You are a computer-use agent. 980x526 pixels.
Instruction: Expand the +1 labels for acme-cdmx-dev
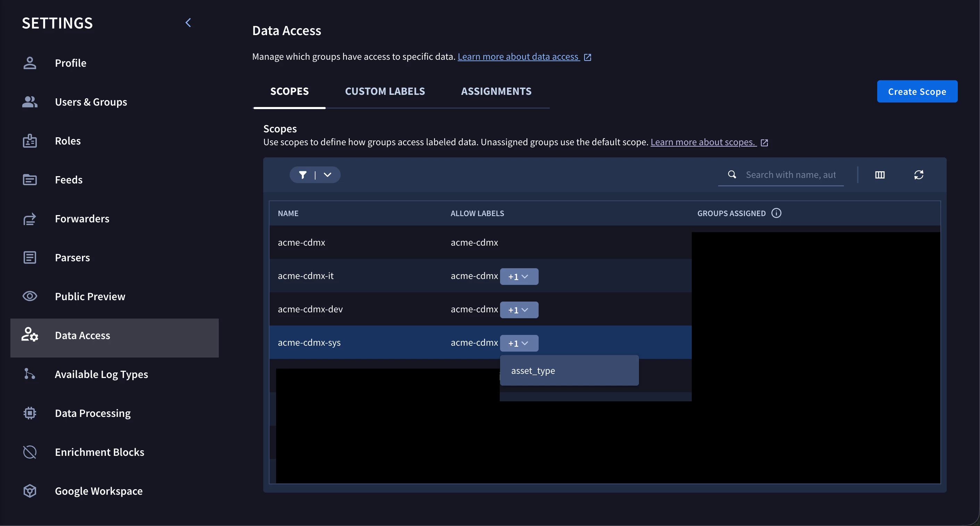pos(519,310)
